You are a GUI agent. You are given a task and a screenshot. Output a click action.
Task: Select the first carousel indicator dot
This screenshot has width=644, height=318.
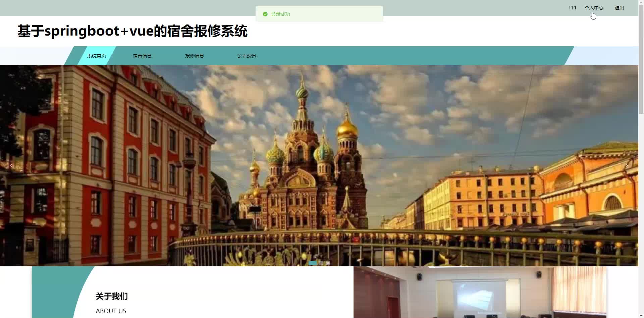coord(312,263)
